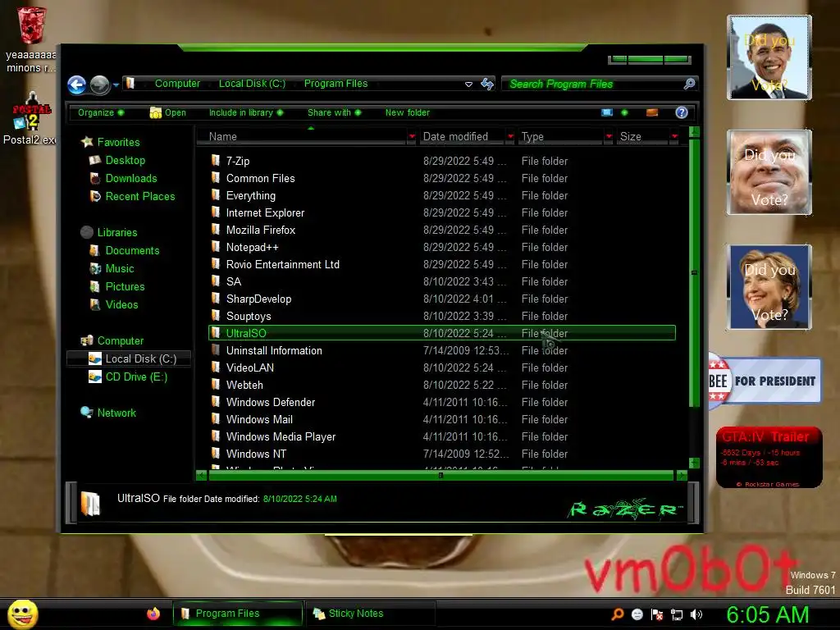Screen dimensions: 840x630
Task: Select the VideoLAN folder icon
Action: (216, 367)
